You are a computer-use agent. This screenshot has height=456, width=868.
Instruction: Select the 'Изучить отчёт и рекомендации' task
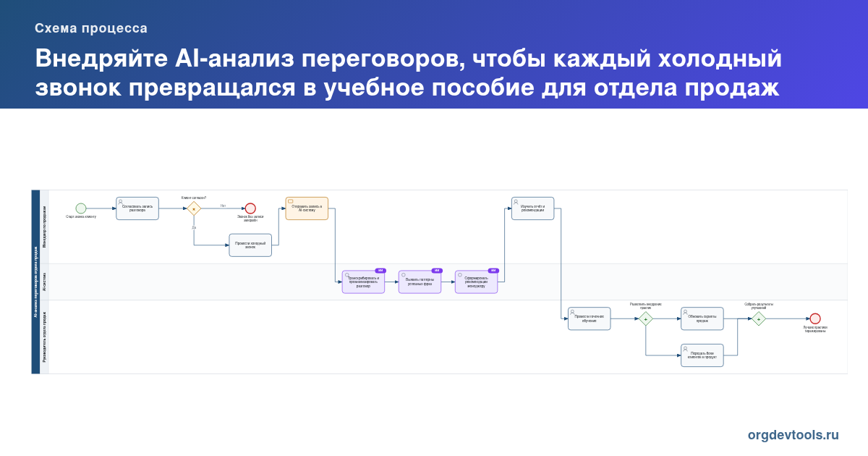click(532, 208)
